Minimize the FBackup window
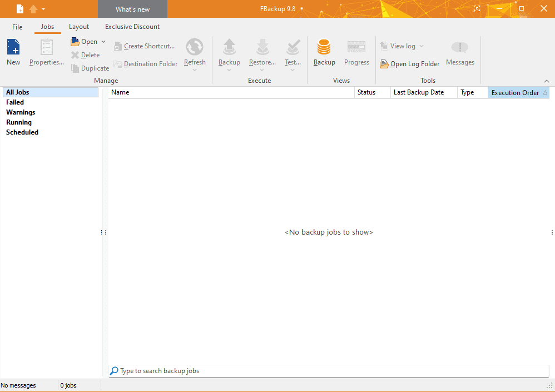555x392 pixels. pyautogui.click(x=499, y=8)
